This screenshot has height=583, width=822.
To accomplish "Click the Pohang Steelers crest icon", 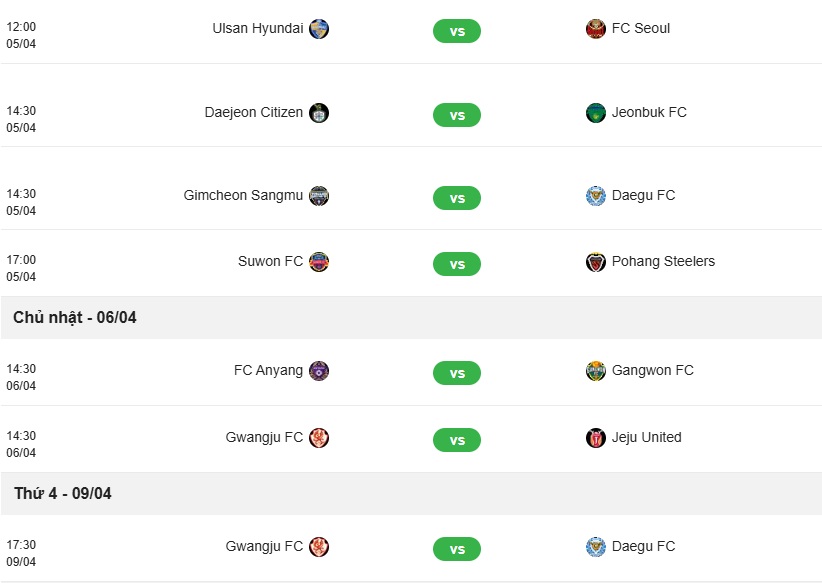I will point(596,262).
